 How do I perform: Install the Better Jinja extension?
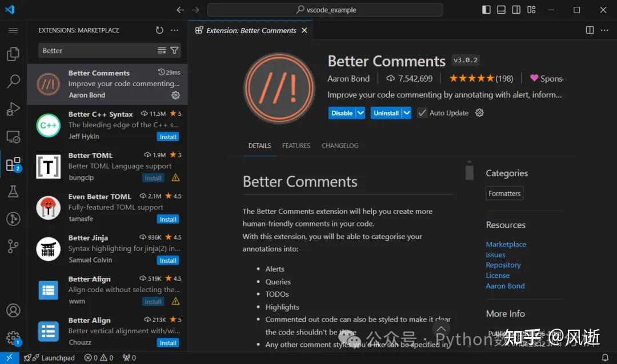[x=168, y=261]
